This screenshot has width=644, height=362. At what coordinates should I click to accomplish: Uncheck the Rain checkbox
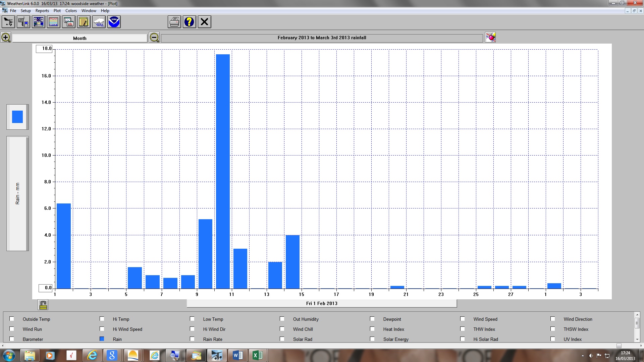click(102, 339)
